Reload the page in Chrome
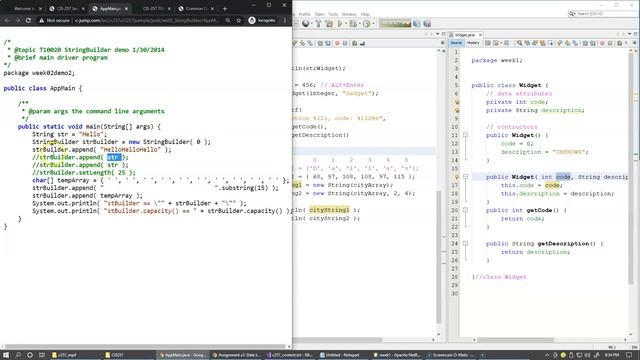This screenshot has width=640, height=360. tap(28, 20)
